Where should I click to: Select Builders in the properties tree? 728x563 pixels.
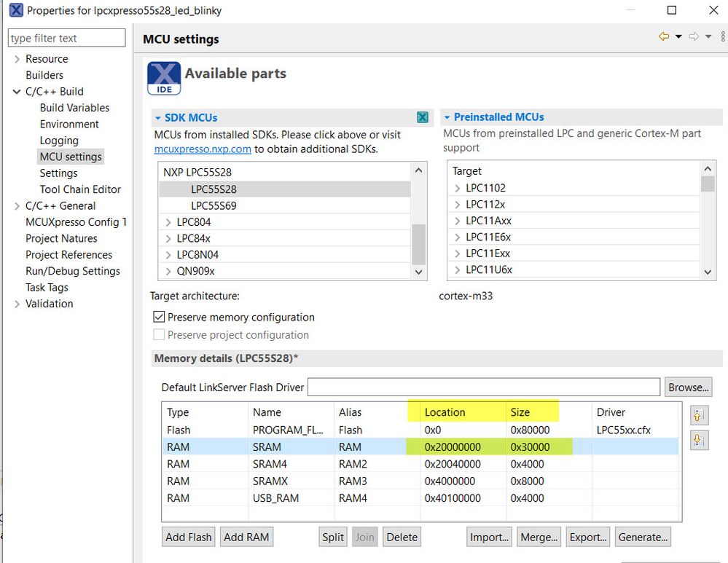click(44, 75)
